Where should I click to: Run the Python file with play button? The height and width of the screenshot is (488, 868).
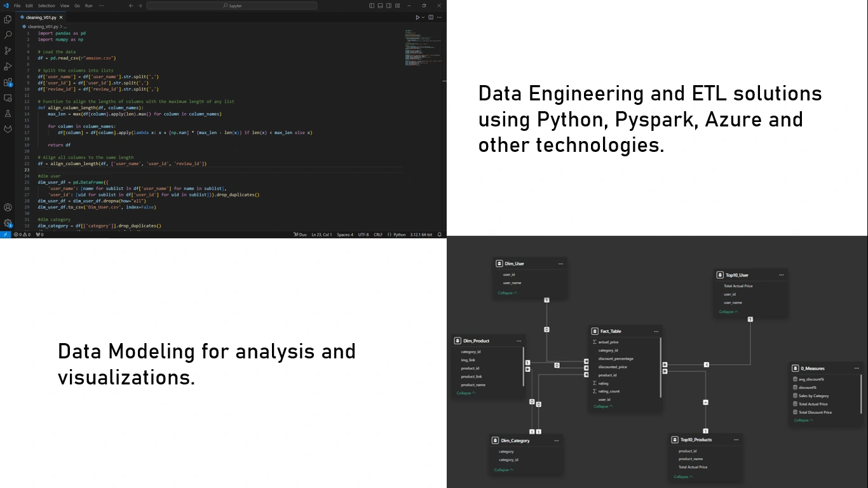[x=417, y=17]
